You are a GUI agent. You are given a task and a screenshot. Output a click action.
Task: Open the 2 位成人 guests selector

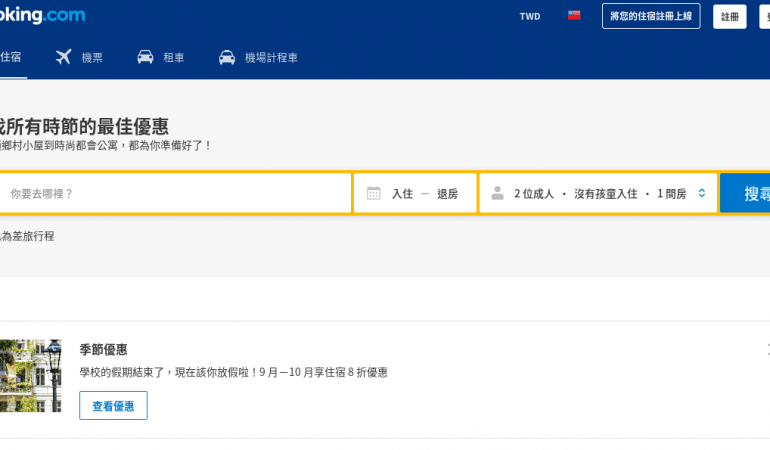(x=598, y=194)
